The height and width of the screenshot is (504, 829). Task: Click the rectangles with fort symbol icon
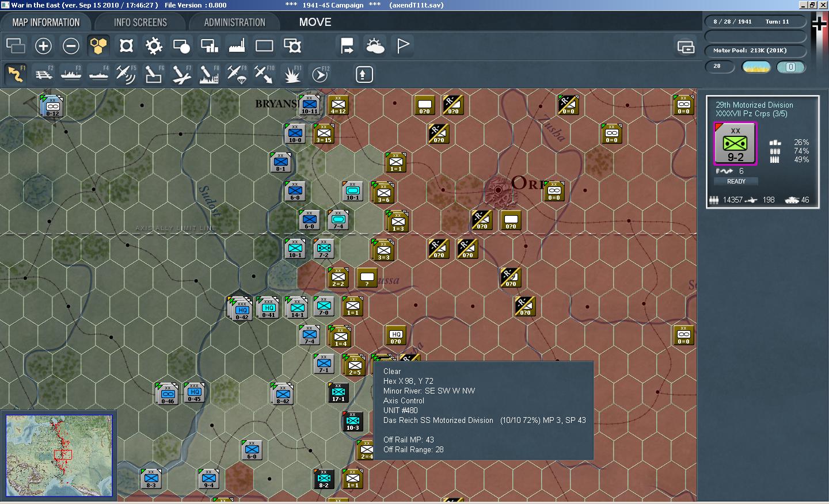pos(292,45)
